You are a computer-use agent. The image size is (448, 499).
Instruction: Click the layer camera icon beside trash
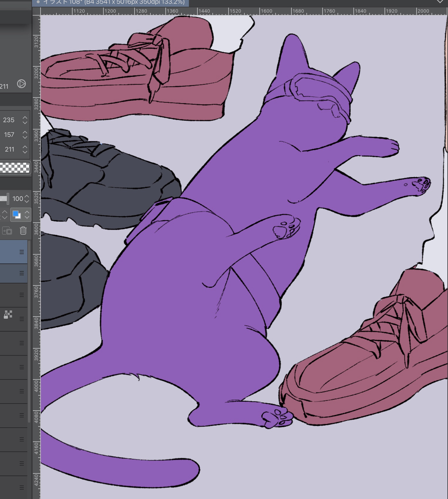[7, 231]
